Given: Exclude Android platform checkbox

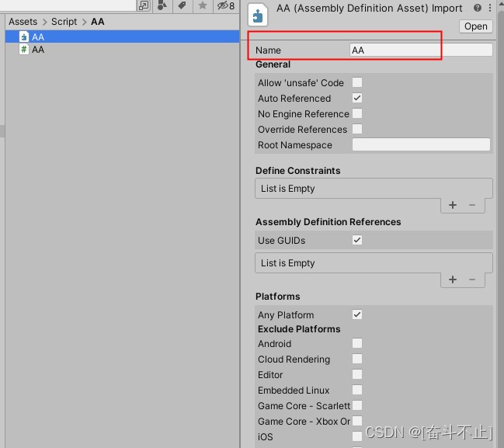Looking at the screenshot, I should pyautogui.click(x=357, y=343).
